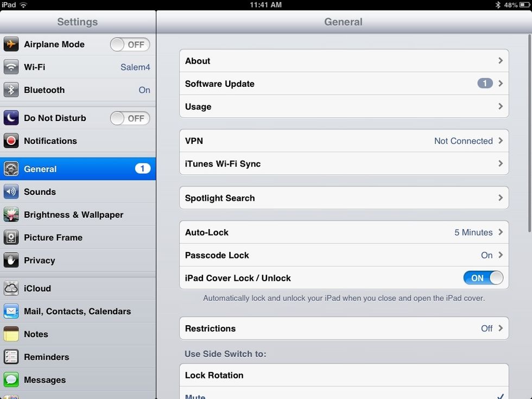Tap the Mail envelope icon
This screenshot has width=532, height=399.
tap(11, 311)
